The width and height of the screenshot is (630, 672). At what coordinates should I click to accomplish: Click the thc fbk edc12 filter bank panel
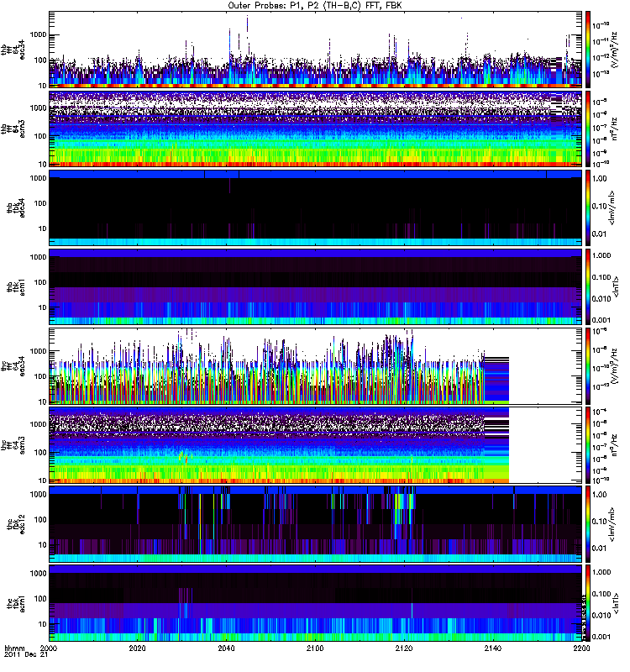click(315, 522)
